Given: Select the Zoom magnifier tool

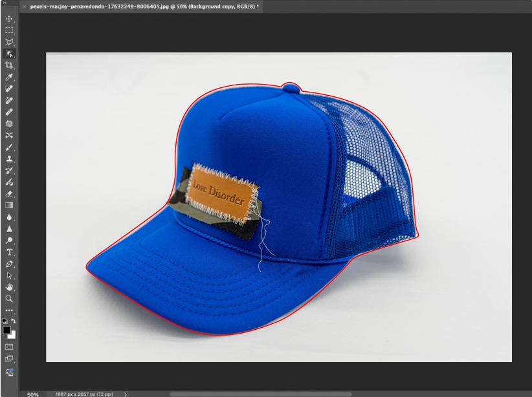Looking at the screenshot, I should tap(9, 299).
